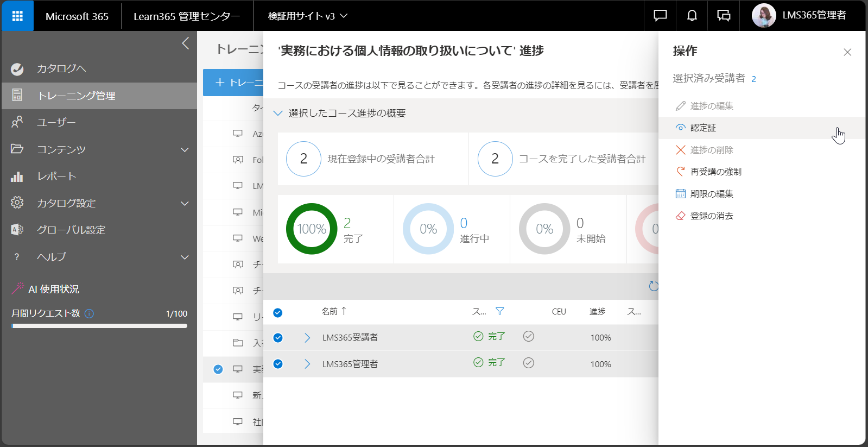This screenshot has height=447, width=868.
Task: Open the Microsoft 365 app launcher grid
Action: coord(17,16)
